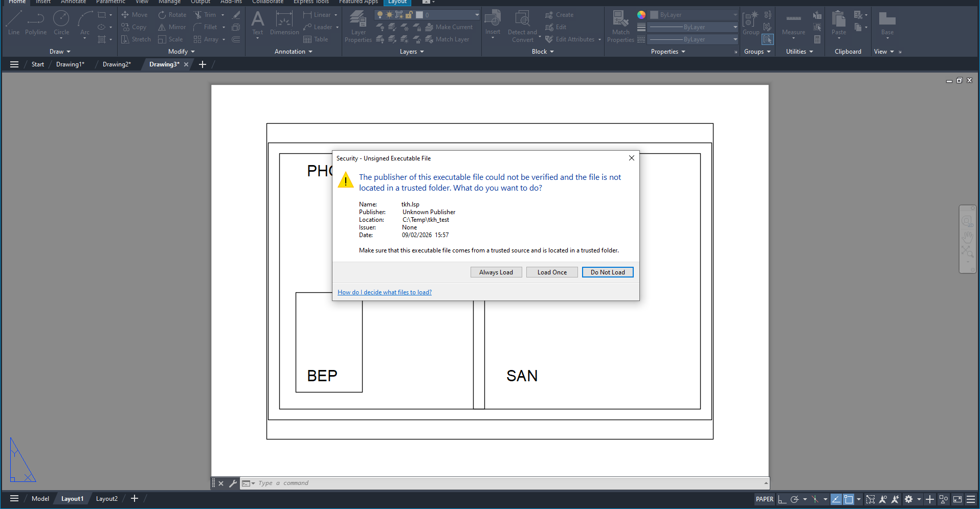Switch to Model layout tab
Image resolution: width=980 pixels, height=509 pixels.
[40, 499]
